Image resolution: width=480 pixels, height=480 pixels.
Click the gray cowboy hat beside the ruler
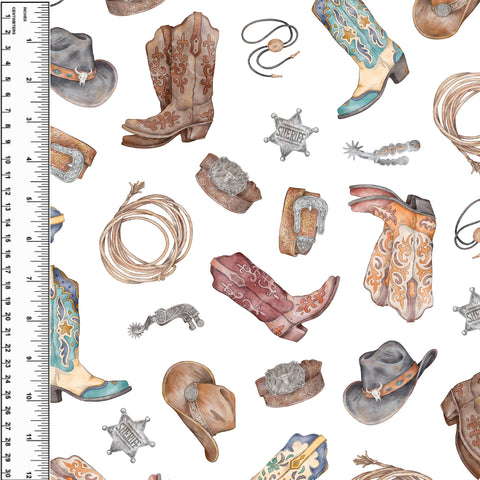[x=83, y=67]
